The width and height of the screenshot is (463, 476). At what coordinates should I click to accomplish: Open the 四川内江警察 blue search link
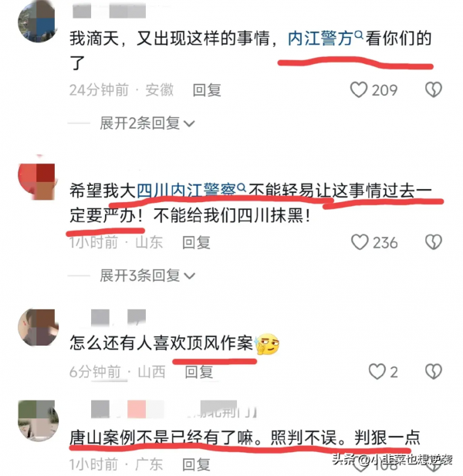coord(187,191)
